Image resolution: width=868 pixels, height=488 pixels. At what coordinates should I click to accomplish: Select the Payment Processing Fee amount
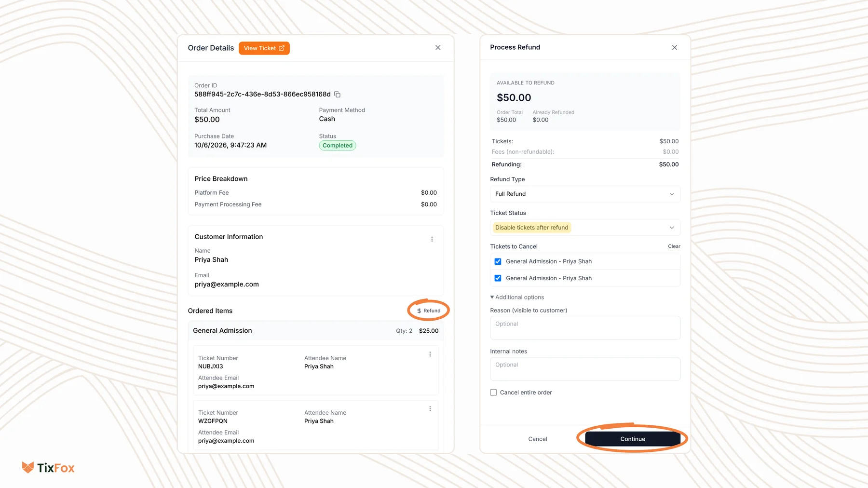tap(429, 204)
